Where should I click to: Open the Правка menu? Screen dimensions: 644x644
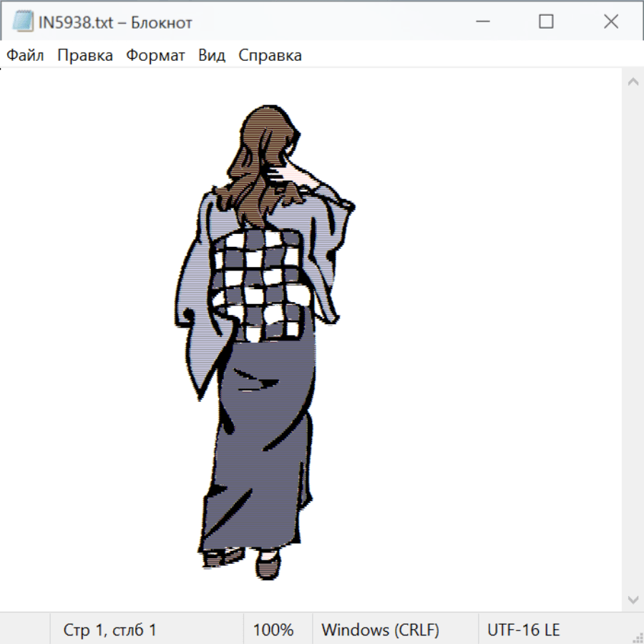[x=85, y=56]
